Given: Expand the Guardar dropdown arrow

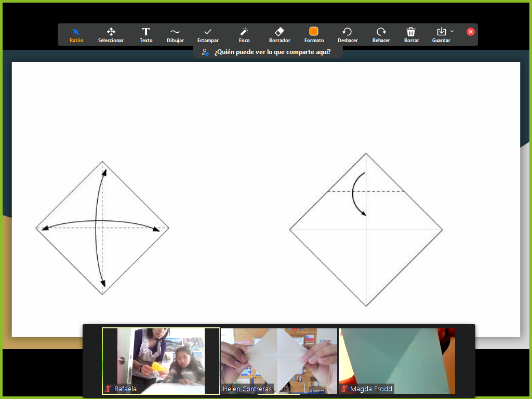Looking at the screenshot, I should point(452,32).
